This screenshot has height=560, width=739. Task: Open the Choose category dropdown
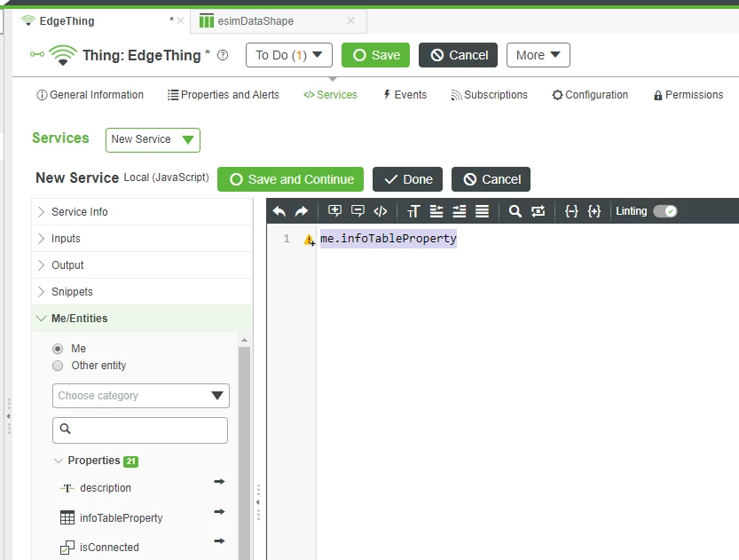point(141,396)
